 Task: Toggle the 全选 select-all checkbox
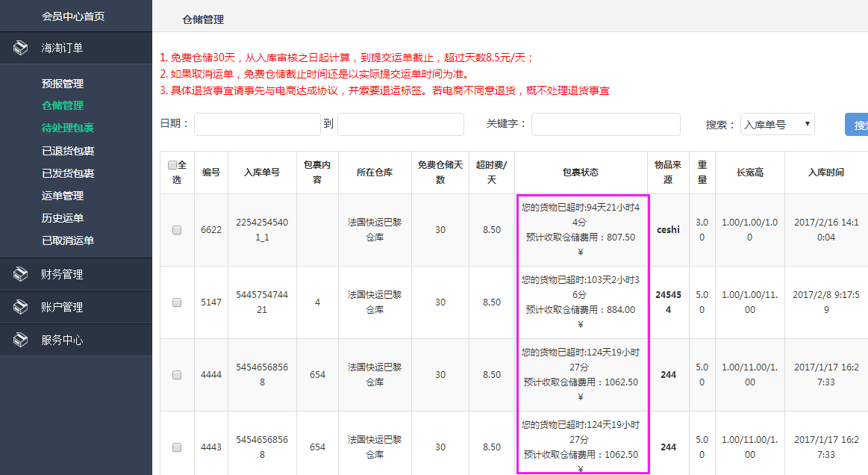click(173, 165)
